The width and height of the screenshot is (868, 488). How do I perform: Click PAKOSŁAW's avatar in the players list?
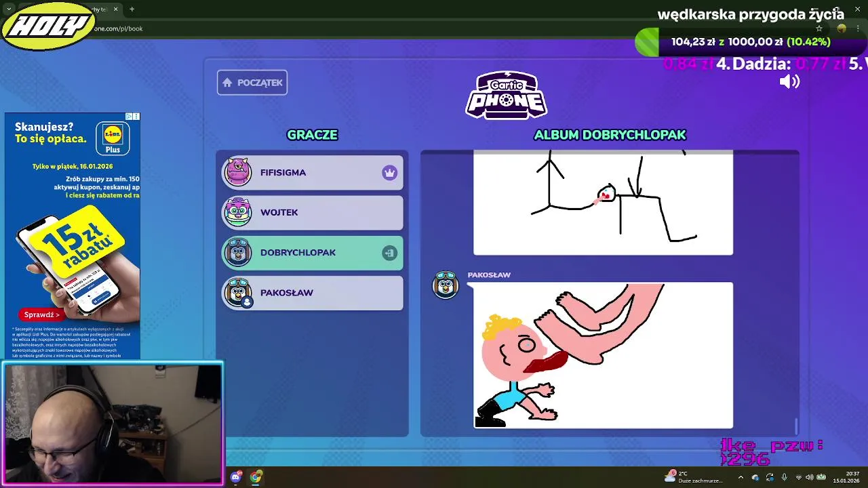238,292
